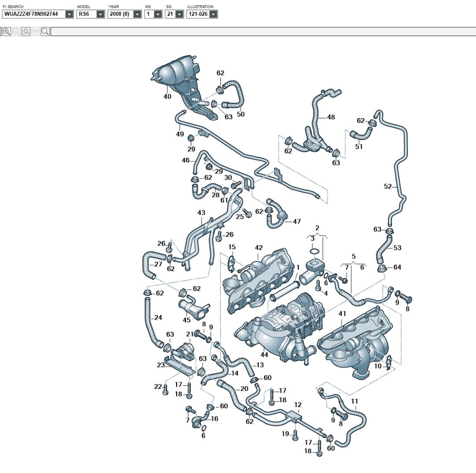Click the empty search text field

pos(263,31)
